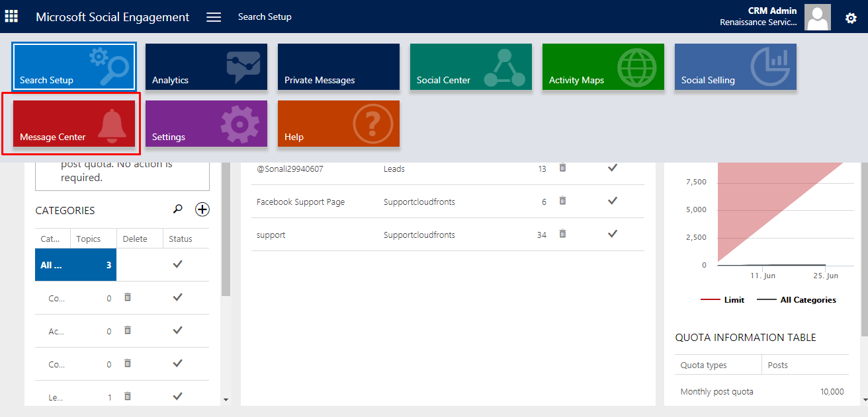Open the Analytics tile
Screen dimensions: 868x417
pyautogui.click(x=206, y=67)
